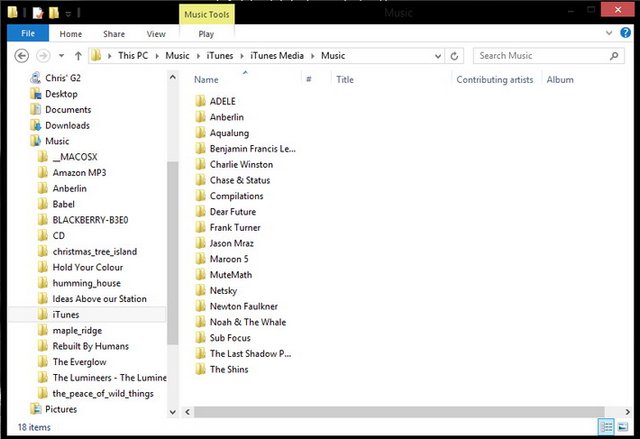The height and width of the screenshot is (439, 640).
Task: Select the Anberlin folder in file list
Action: pyautogui.click(x=227, y=117)
